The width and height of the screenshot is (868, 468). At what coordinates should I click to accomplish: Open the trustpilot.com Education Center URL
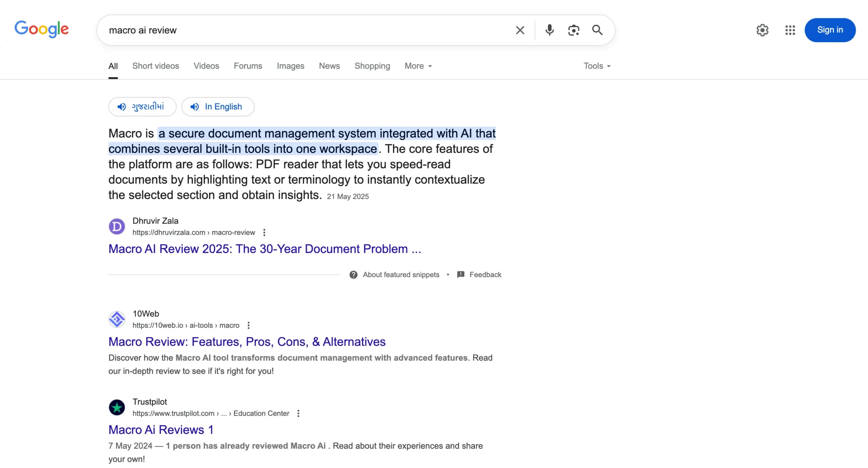click(x=211, y=413)
